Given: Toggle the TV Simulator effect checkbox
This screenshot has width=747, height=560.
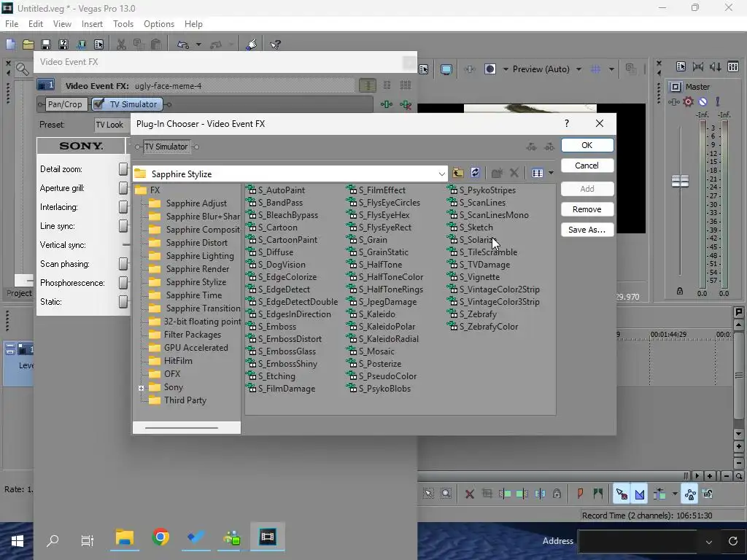Looking at the screenshot, I should click(x=99, y=104).
